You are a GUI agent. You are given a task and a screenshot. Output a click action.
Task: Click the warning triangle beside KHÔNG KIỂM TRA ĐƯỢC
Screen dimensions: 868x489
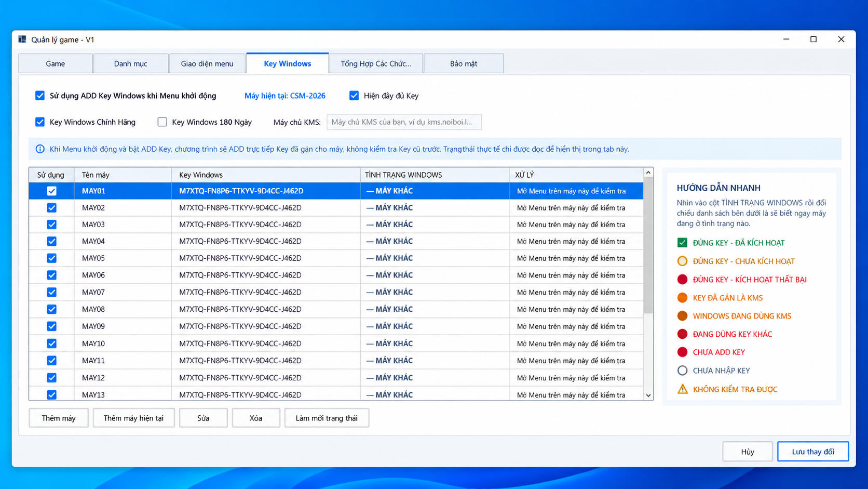682,389
